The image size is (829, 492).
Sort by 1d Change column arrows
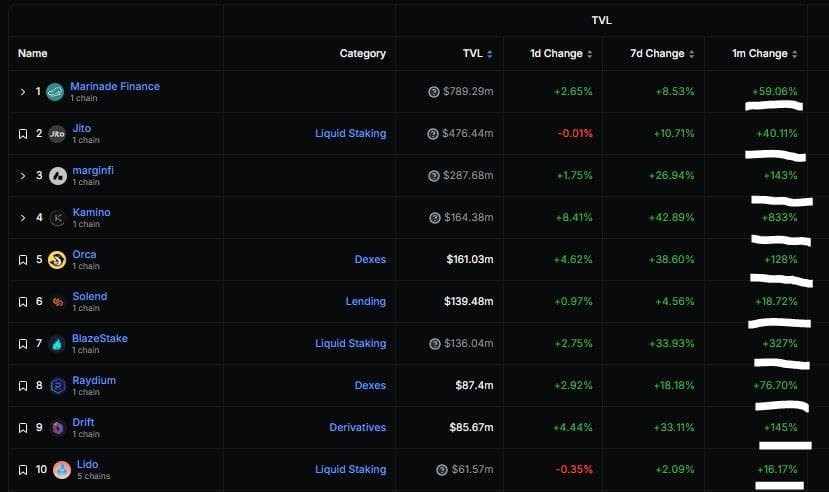coord(589,54)
